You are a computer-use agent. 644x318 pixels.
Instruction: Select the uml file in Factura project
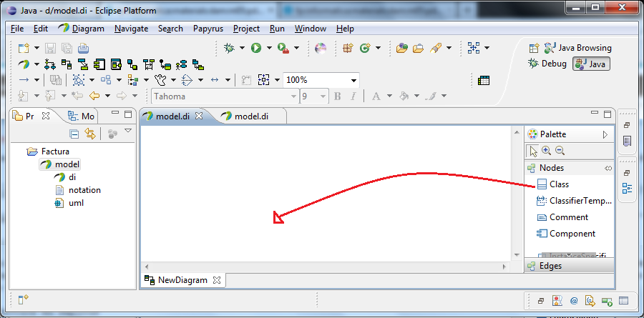[x=76, y=203]
